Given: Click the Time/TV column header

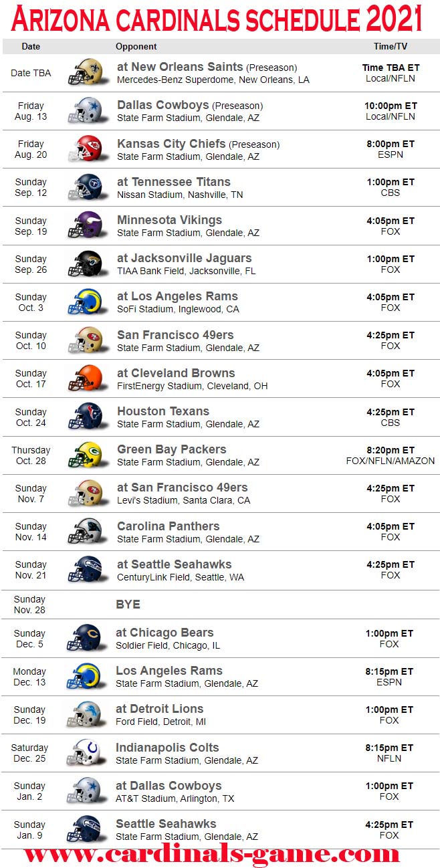Looking at the screenshot, I should tap(391, 46).
